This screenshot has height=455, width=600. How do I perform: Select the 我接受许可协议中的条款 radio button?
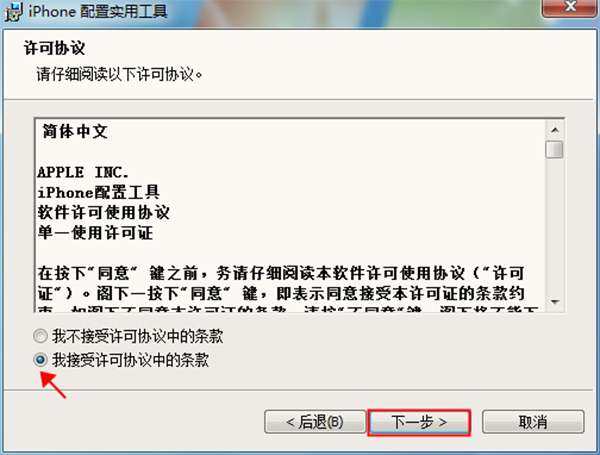pyautogui.click(x=40, y=360)
